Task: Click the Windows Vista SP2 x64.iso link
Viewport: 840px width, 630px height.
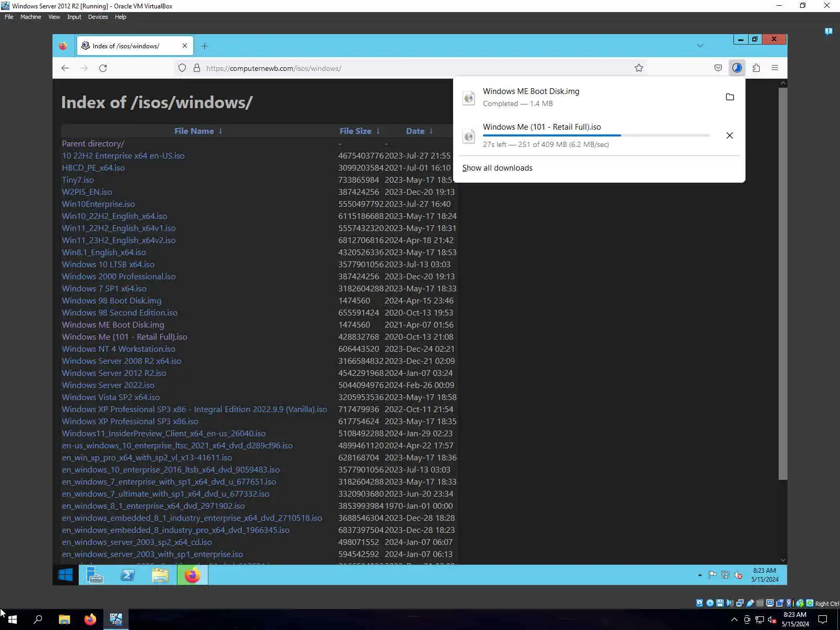Action: (x=111, y=397)
